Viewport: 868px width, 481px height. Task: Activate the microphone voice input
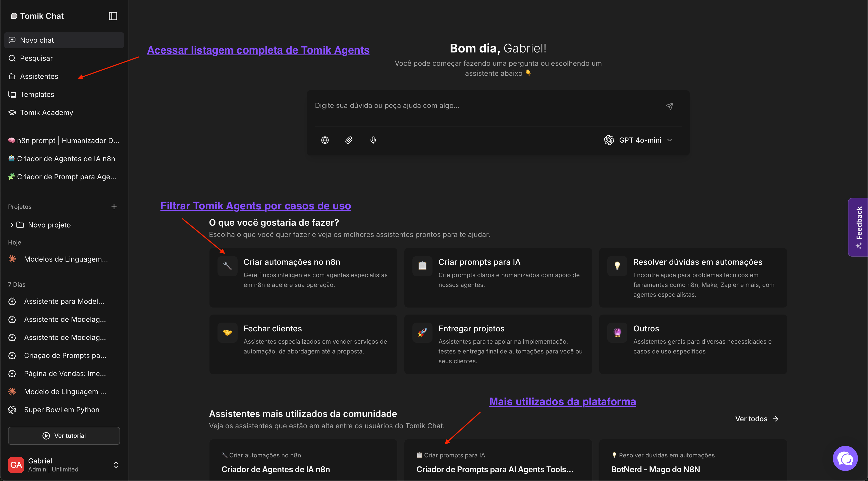tap(373, 140)
